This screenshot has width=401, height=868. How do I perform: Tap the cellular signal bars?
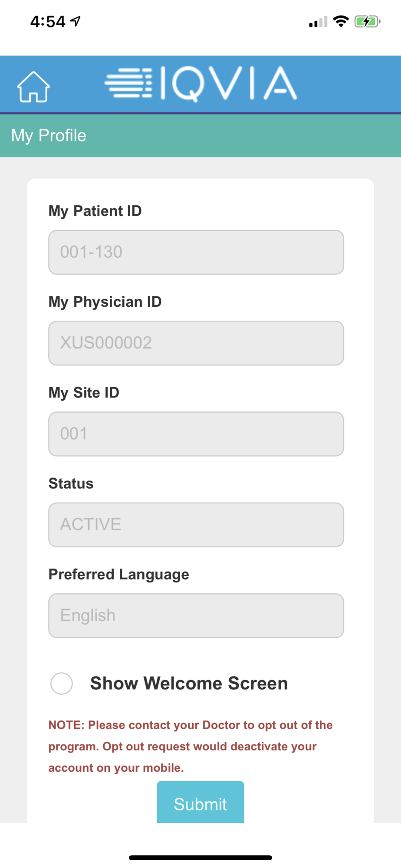(x=318, y=22)
